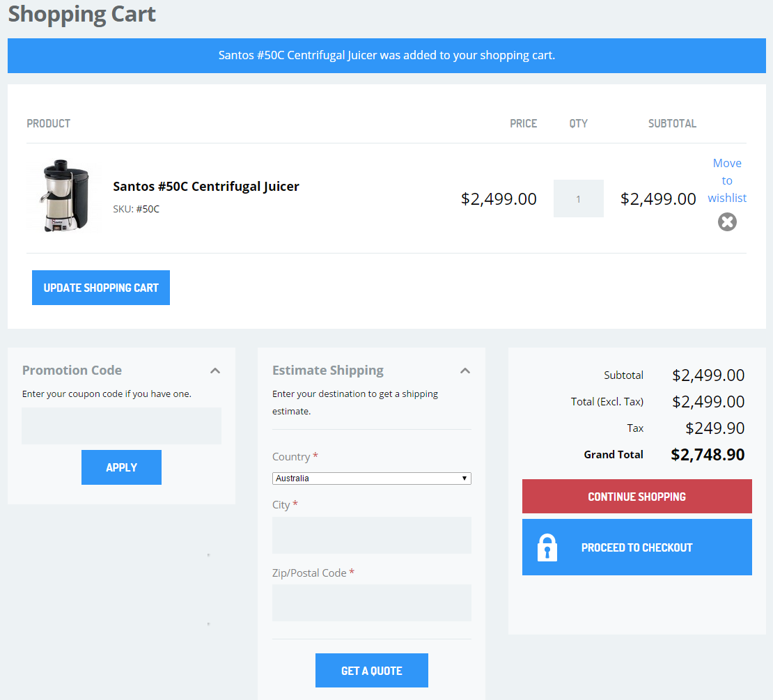Apply the promotion code

pos(121,467)
